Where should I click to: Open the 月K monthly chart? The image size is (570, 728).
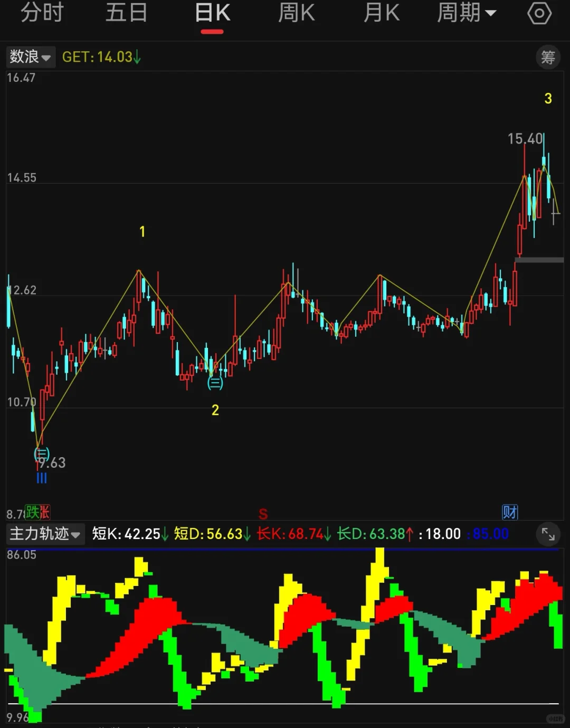click(382, 13)
